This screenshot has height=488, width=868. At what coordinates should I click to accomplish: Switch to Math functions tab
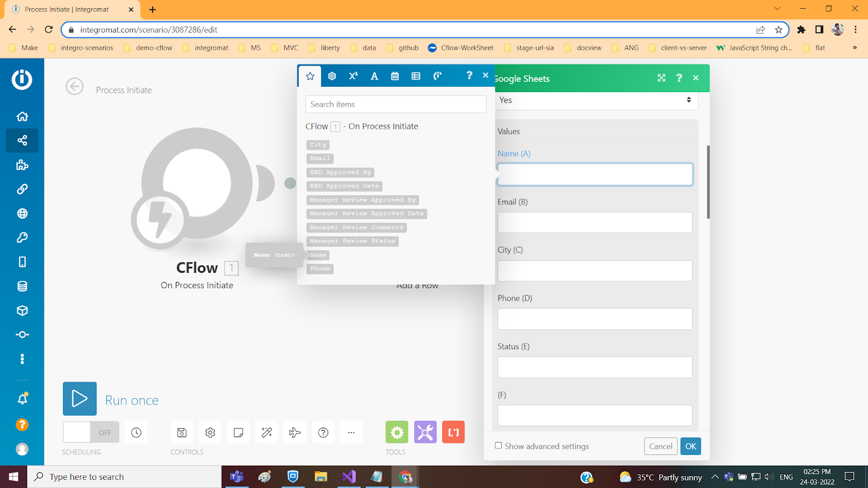(353, 76)
